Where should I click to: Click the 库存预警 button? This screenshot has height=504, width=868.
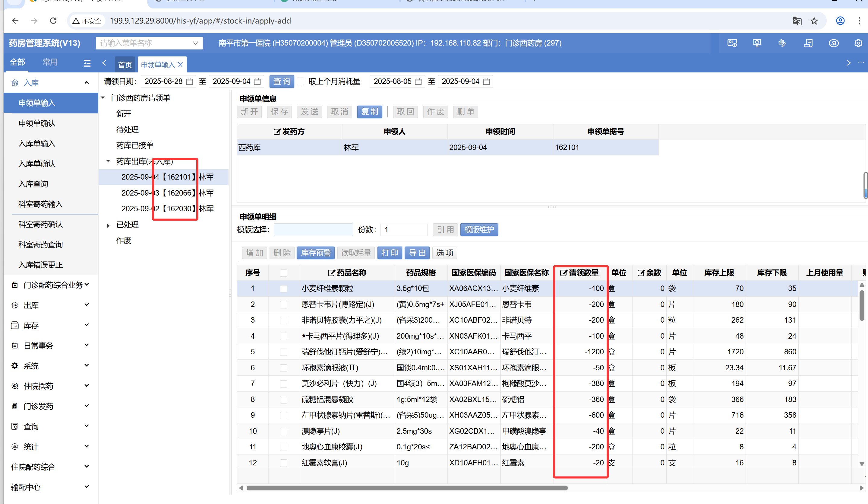315,253
